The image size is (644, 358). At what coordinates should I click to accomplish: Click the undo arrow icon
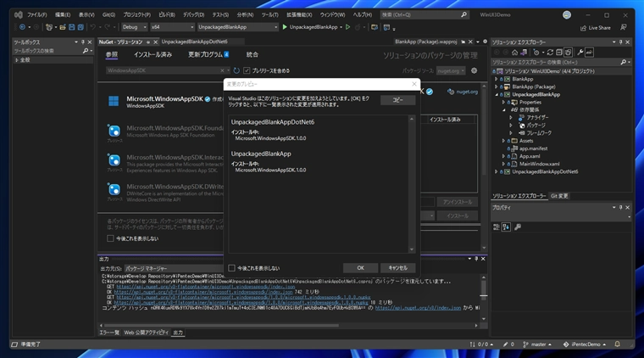(x=93, y=27)
